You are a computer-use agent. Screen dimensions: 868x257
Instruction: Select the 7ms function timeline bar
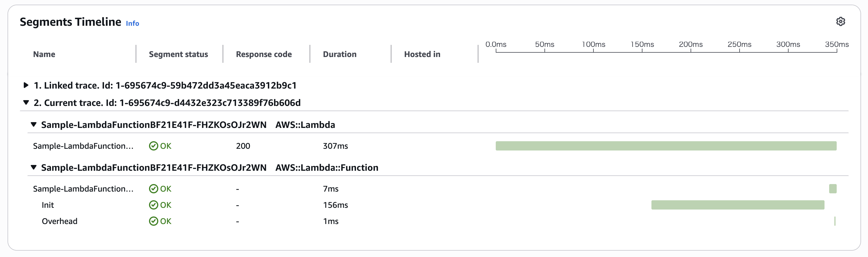click(x=832, y=189)
